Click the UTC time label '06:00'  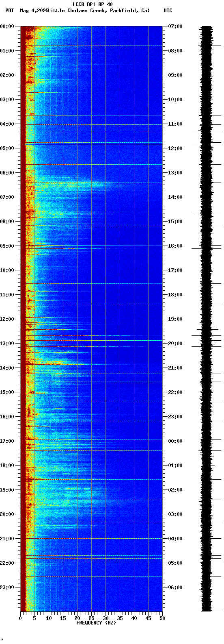pyautogui.click(x=175, y=587)
